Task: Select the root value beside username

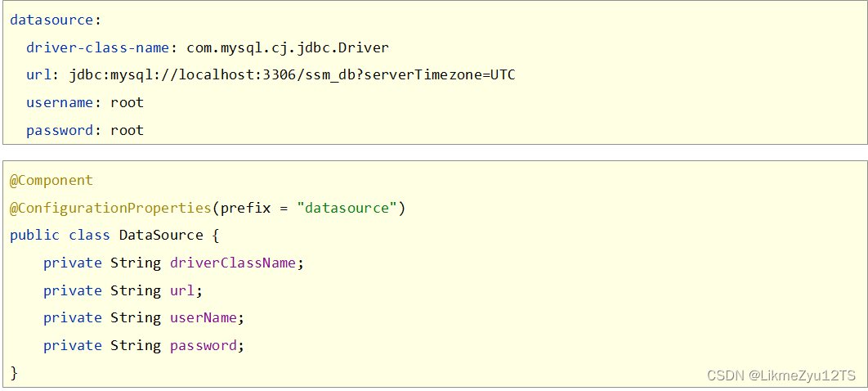Action: pyautogui.click(x=127, y=102)
